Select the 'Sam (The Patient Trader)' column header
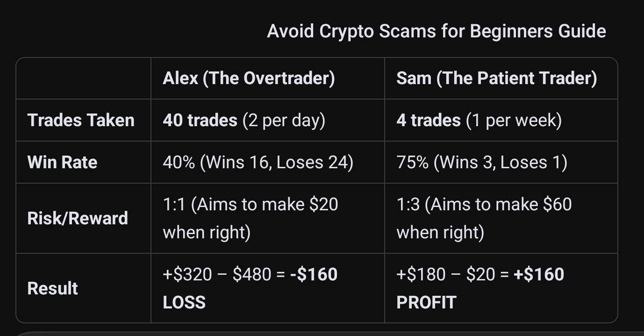Screen dimensions: 644x336 point(496,78)
